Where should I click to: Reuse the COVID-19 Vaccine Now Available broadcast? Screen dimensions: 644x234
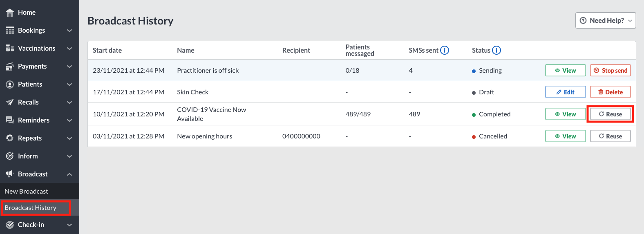point(610,114)
